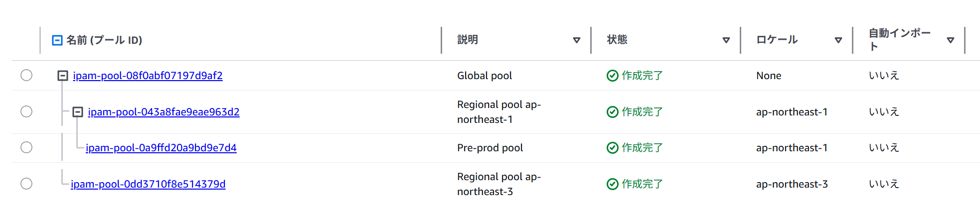
Task: Click the 自動インポート column header label
Action: pyautogui.click(x=900, y=40)
